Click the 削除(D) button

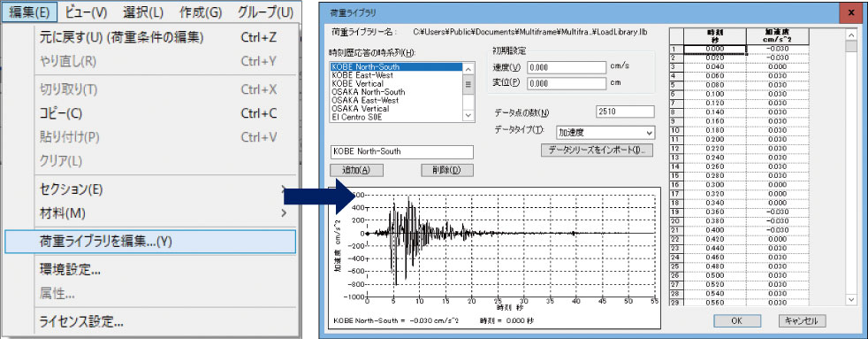447,170
